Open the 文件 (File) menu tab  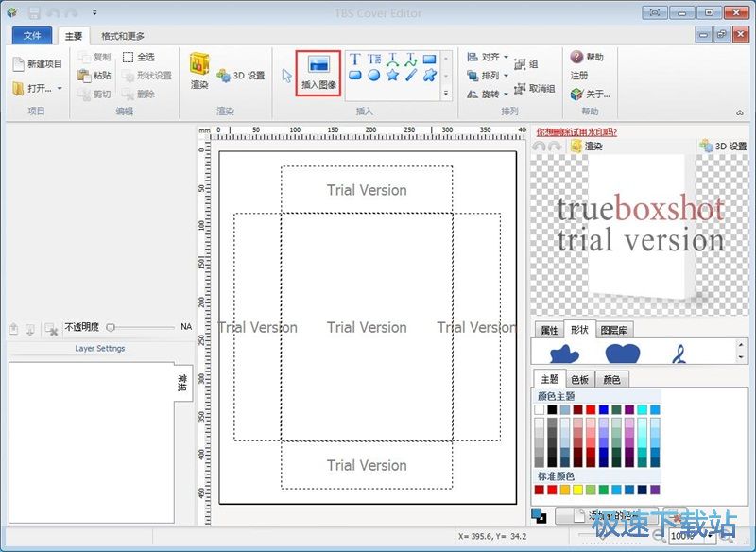pyautogui.click(x=33, y=36)
